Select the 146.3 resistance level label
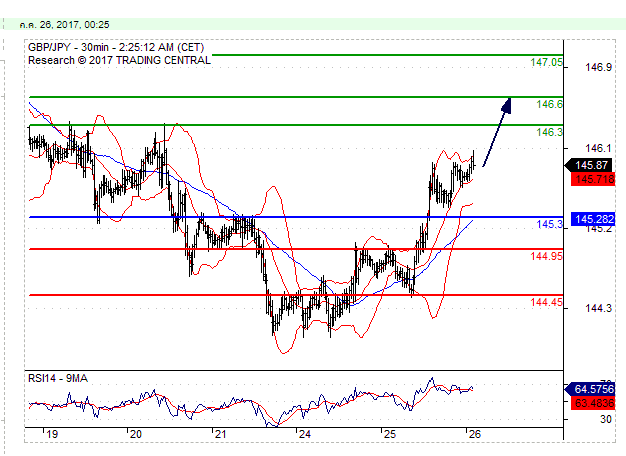Viewport: 626px width, 456px height. (x=549, y=132)
